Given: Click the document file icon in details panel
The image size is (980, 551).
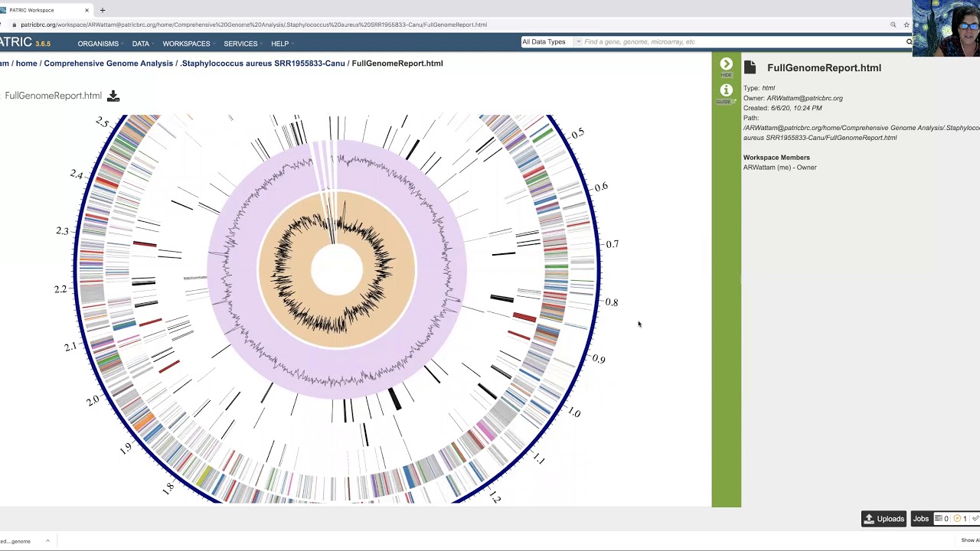Looking at the screenshot, I should click(750, 67).
